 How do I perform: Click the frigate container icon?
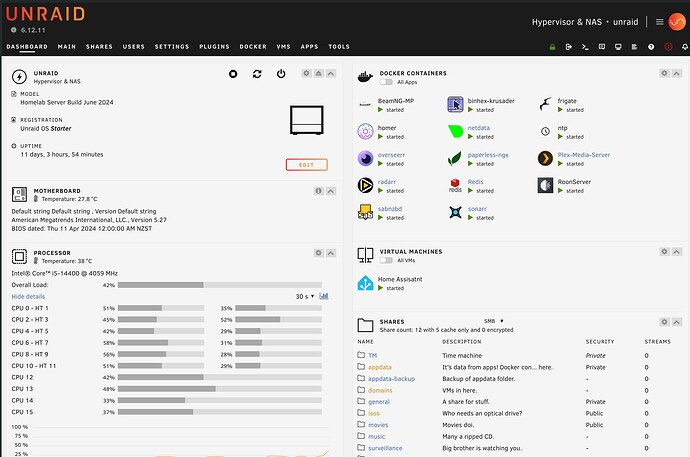(x=545, y=104)
